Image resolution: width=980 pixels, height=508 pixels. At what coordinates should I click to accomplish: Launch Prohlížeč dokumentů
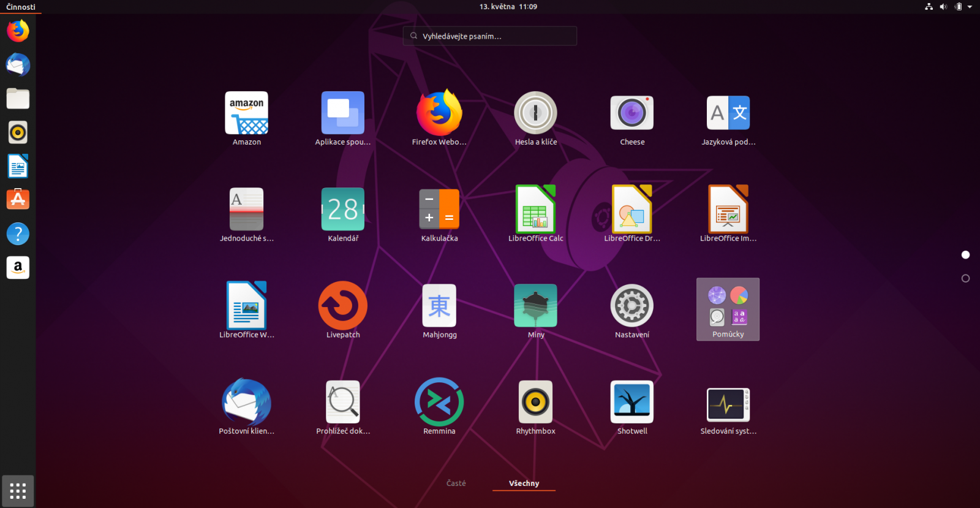343,408
